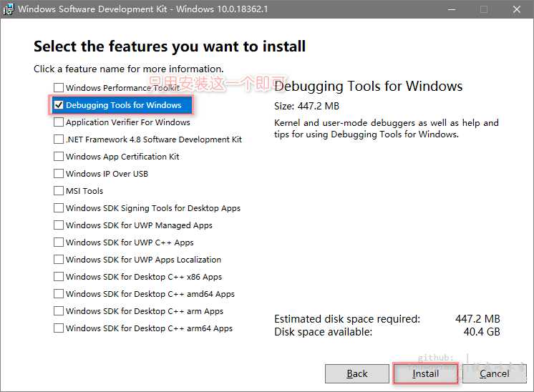The height and width of the screenshot is (392, 534).
Task: Select the Windows IP Over USB checkbox
Action: (x=59, y=174)
